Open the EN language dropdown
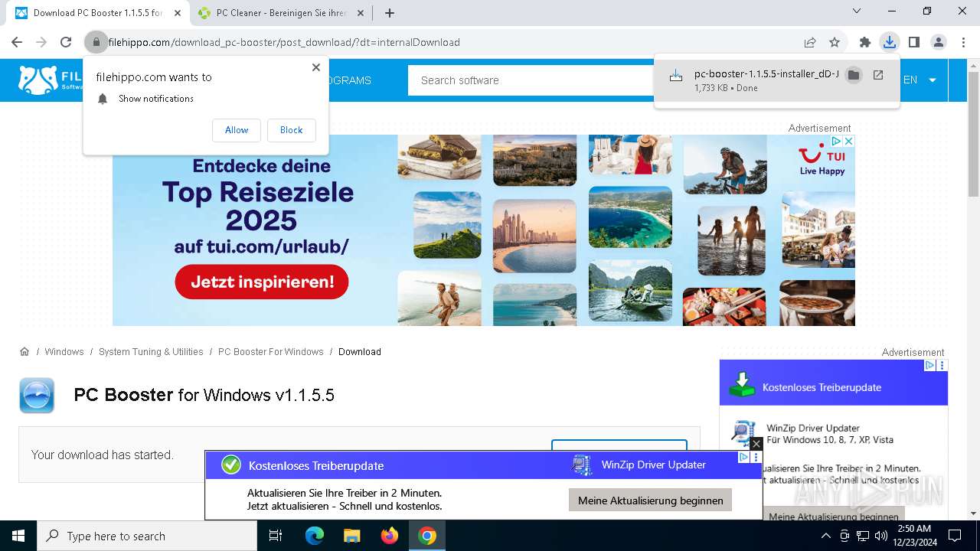Image resolution: width=980 pixels, height=551 pixels. [920, 80]
